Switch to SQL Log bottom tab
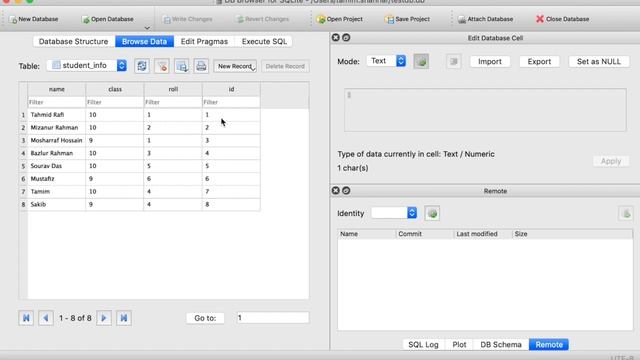640x360 pixels. point(423,344)
